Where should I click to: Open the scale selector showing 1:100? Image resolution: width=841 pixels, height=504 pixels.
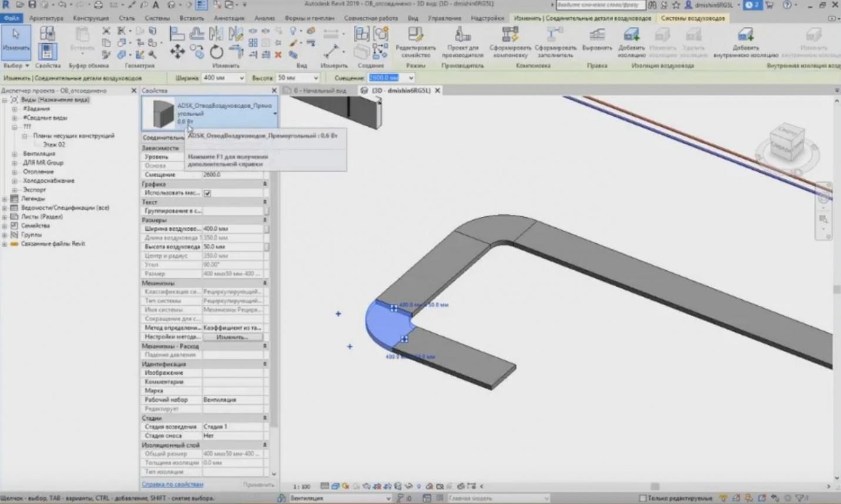point(301,486)
